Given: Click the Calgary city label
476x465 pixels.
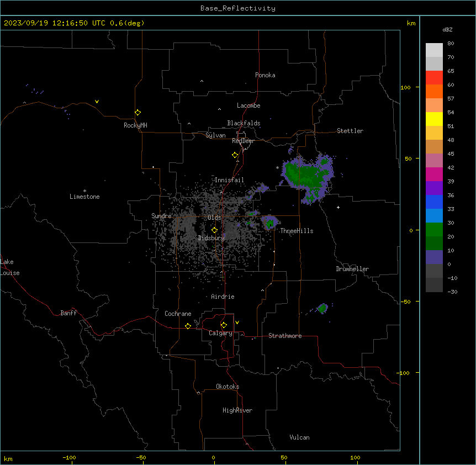Looking at the screenshot, I should [x=221, y=333].
